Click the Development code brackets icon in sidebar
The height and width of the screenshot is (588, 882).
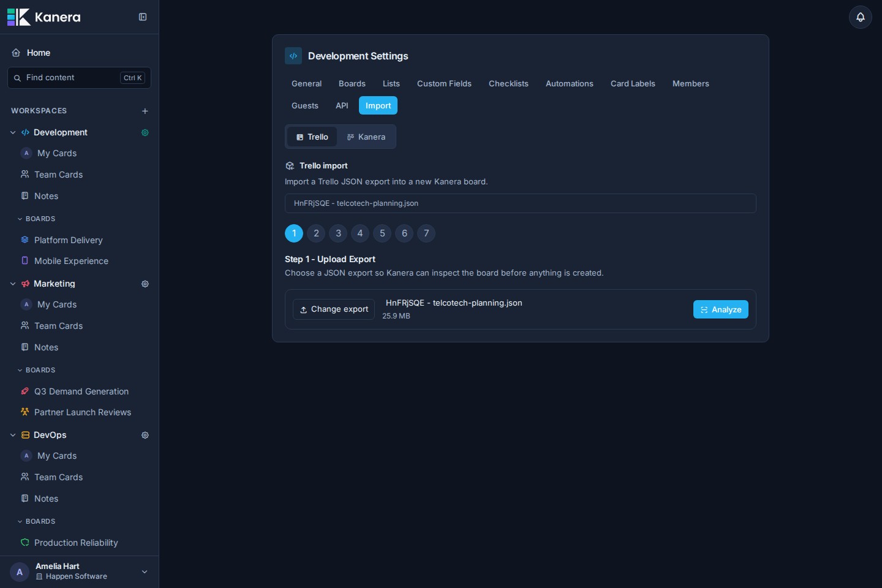click(25, 132)
